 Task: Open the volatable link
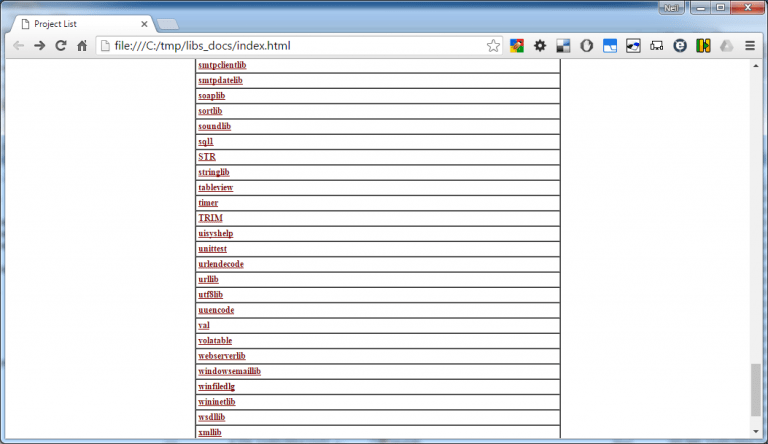coord(215,341)
